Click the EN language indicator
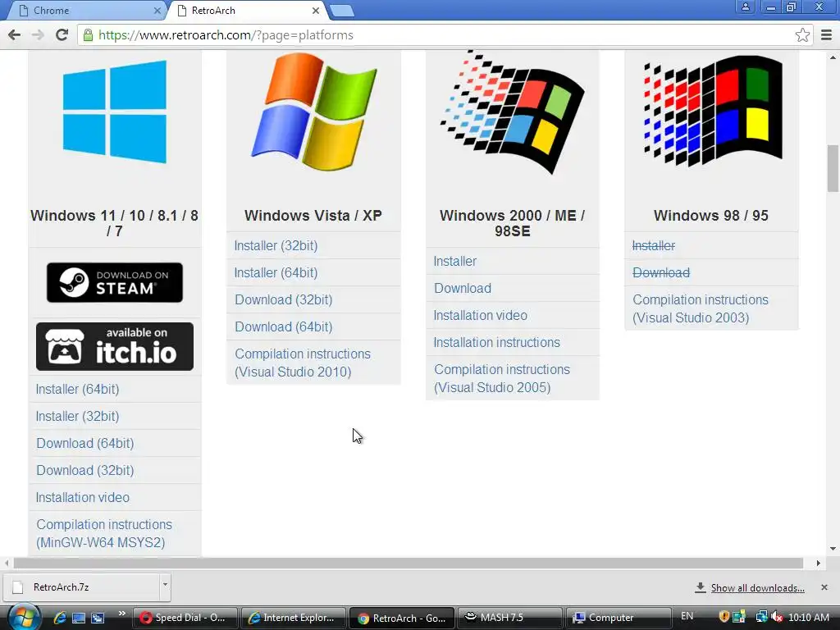 click(x=687, y=616)
